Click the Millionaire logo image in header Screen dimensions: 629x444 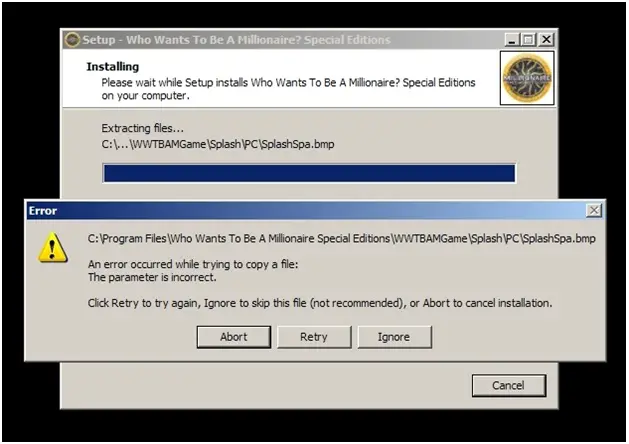[x=527, y=78]
